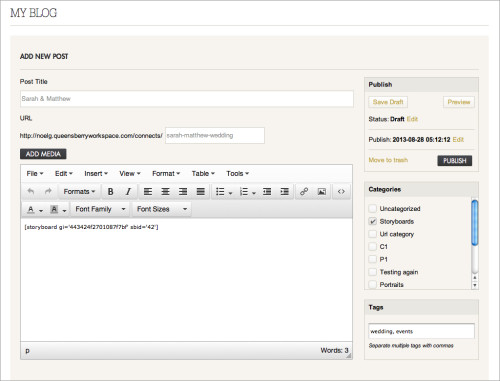The height and width of the screenshot is (381, 500).
Task: Align text left
Action: pyautogui.click(x=148, y=192)
